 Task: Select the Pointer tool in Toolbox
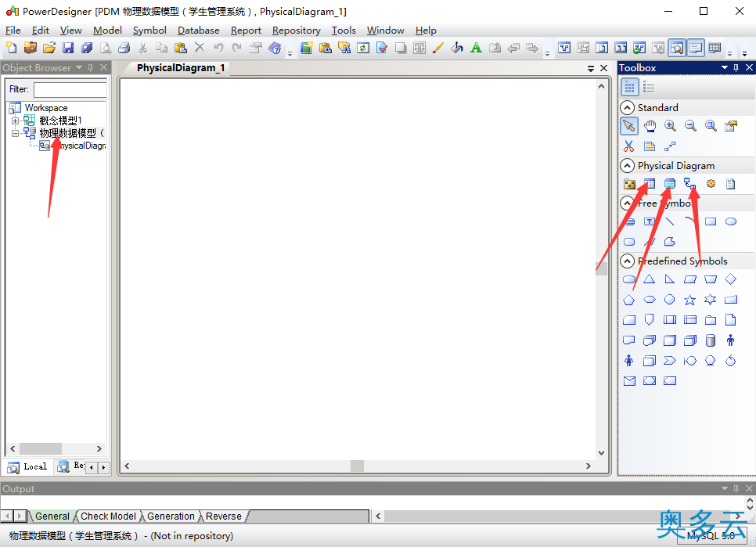click(628, 126)
